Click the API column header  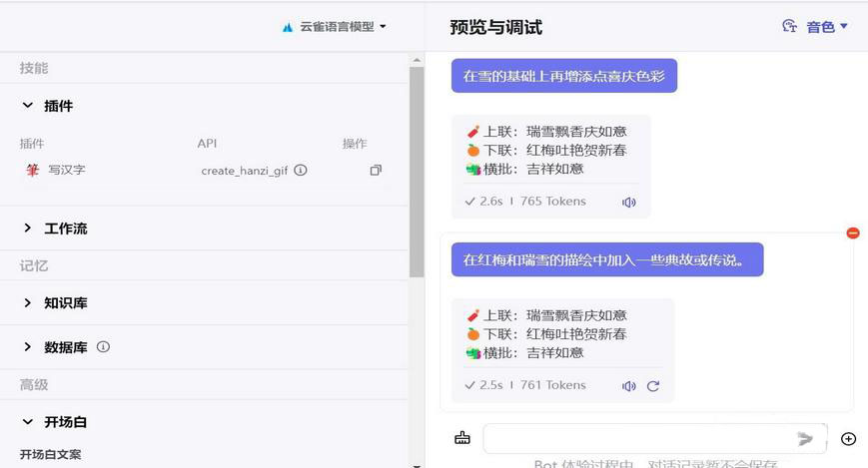207,144
